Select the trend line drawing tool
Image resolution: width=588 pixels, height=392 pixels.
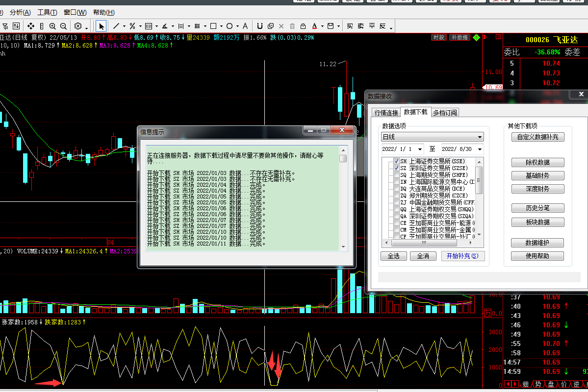click(x=116, y=26)
